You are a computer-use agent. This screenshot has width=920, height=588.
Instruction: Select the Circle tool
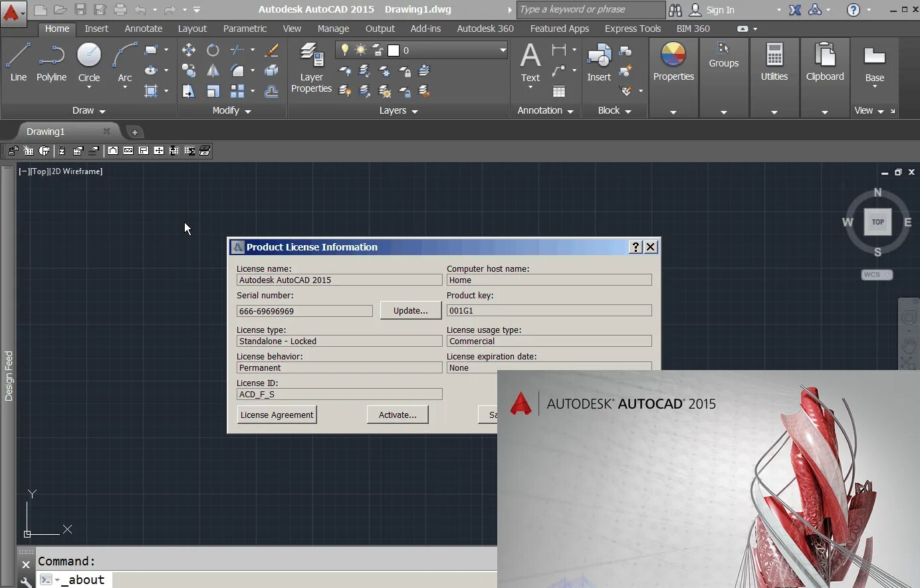pos(89,60)
